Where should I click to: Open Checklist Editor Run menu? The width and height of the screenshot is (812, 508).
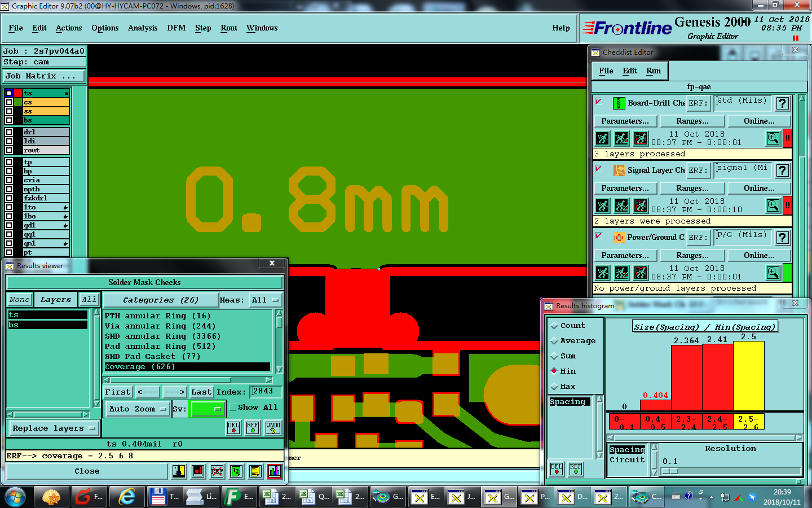click(654, 71)
